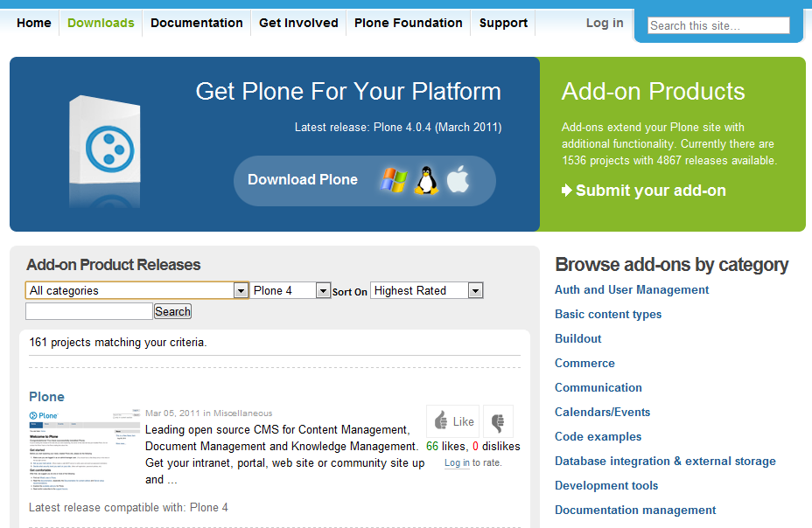Click the Get Plone For Your Platform heading
812x528 pixels.
pos(348,92)
